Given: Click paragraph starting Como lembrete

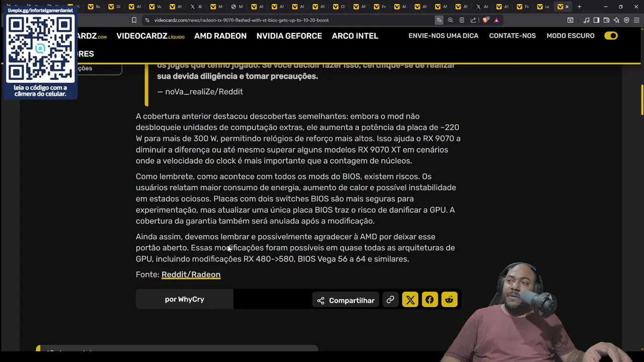Looking at the screenshot, I should (296, 199).
